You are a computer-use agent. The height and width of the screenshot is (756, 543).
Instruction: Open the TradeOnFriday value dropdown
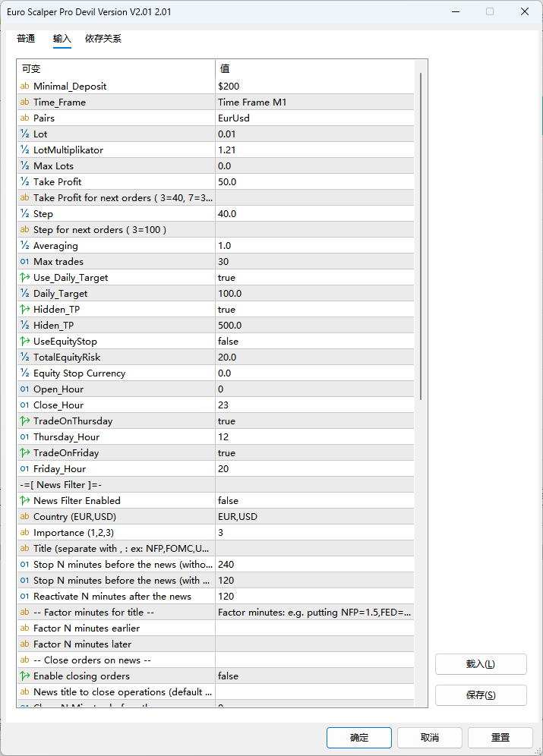(x=314, y=453)
